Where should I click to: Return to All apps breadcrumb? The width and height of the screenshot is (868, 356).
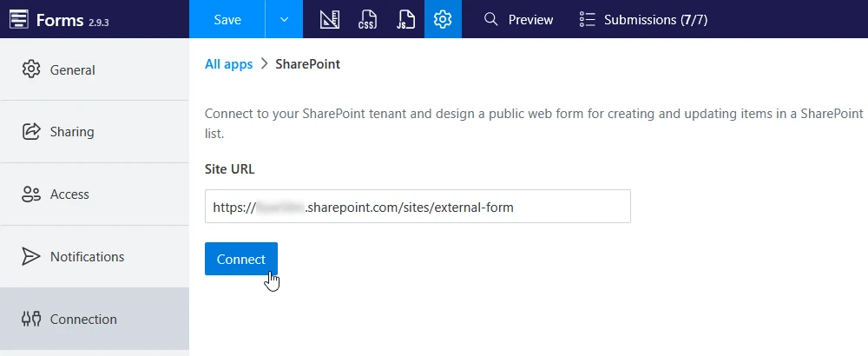coord(228,64)
